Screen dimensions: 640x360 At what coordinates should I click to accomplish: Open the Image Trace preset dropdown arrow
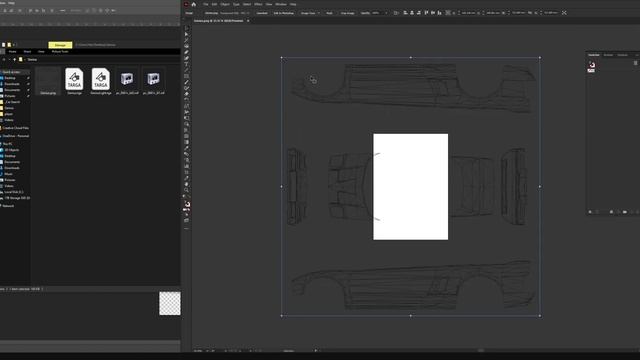319,13
